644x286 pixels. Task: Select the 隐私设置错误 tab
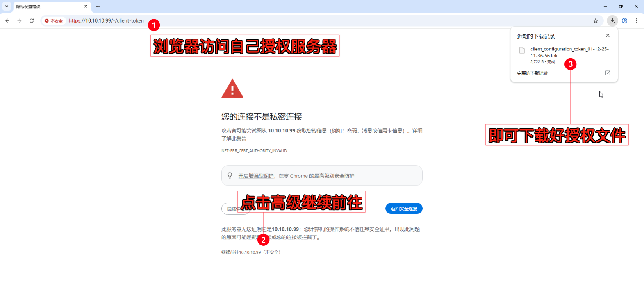click(x=45, y=7)
